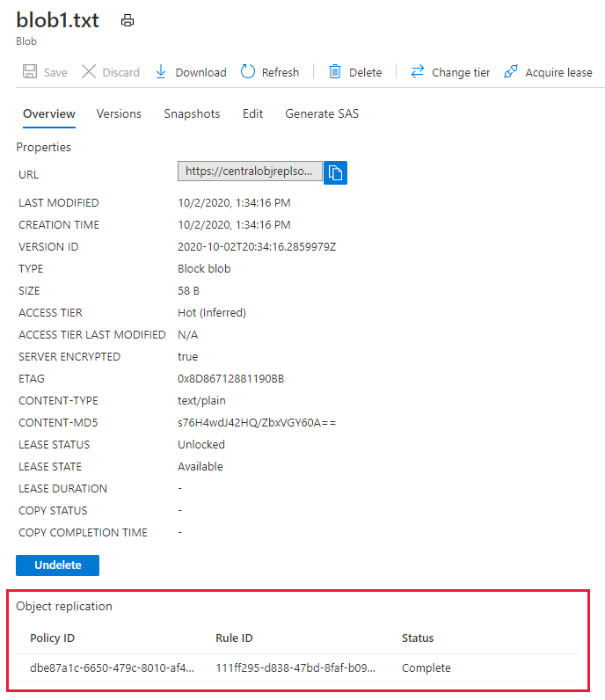Click the 58 B size value
Viewport: 605px width, 700px height.
click(x=188, y=291)
